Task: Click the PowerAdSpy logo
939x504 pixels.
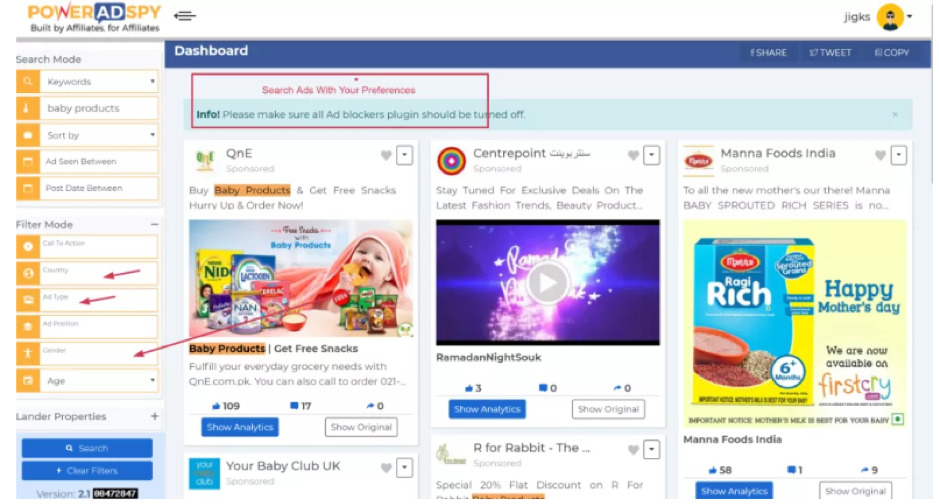Action: (94, 18)
